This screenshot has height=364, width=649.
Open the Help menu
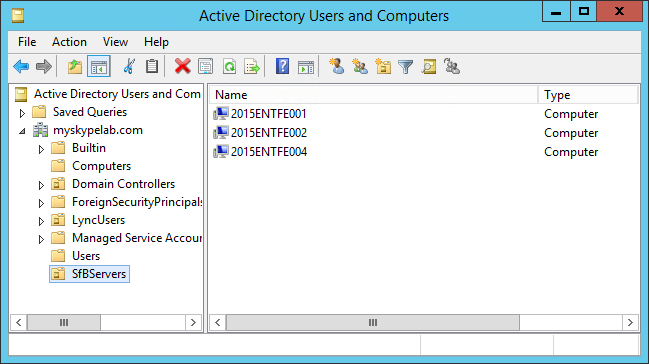pos(156,42)
